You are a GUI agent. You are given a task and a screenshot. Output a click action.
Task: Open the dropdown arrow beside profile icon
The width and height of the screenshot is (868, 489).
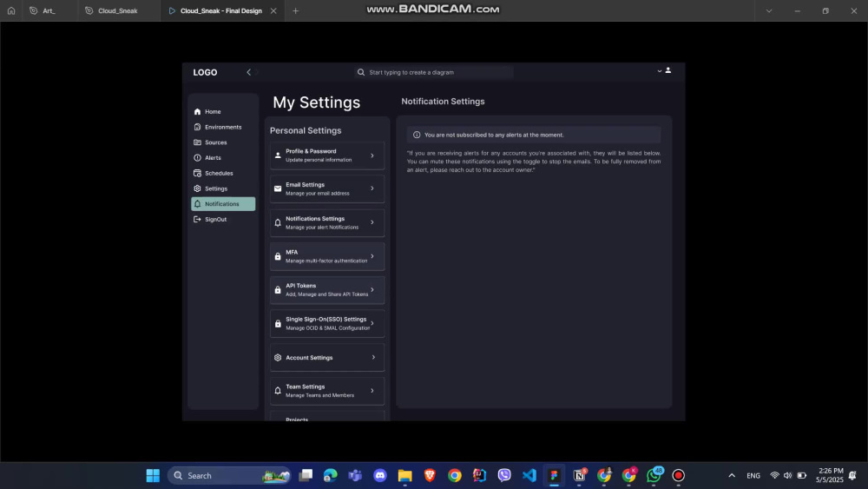click(660, 71)
